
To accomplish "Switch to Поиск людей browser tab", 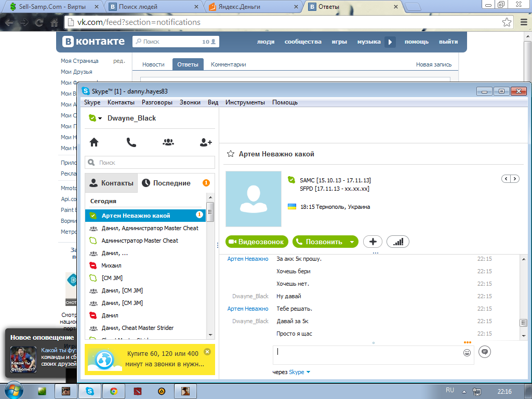I will [x=154, y=7].
